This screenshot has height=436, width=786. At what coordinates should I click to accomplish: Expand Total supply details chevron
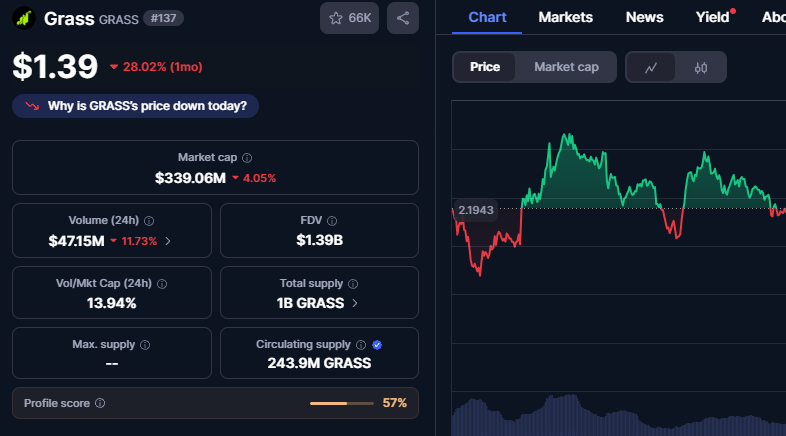[x=355, y=303]
